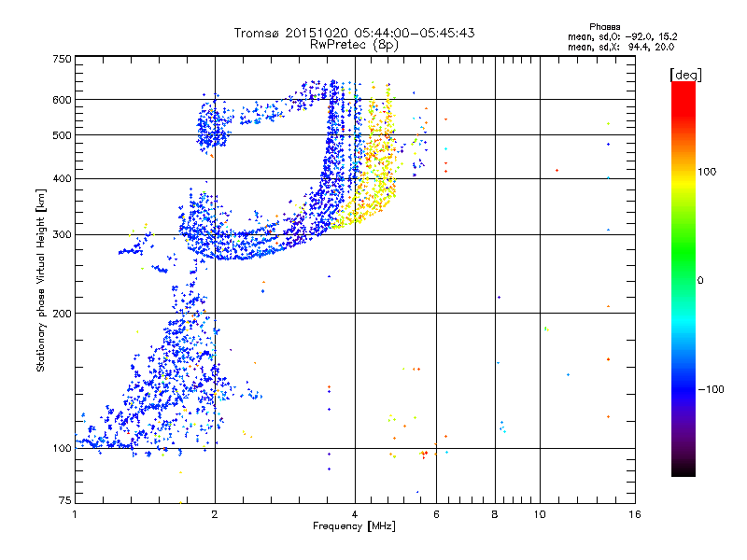Click the '200' y-axis tick label
The image size is (747, 560).
tap(63, 314)
